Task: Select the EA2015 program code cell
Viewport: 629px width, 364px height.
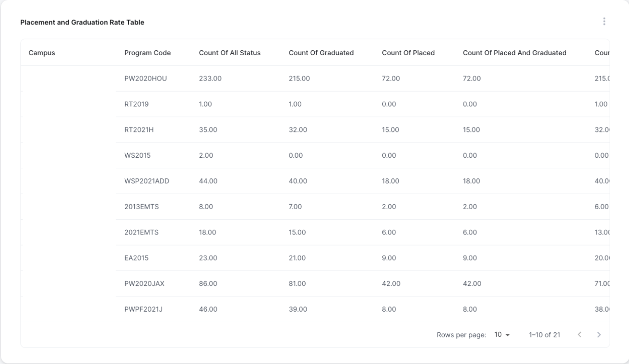Action: pyautogui.click(x=136, y=258)
